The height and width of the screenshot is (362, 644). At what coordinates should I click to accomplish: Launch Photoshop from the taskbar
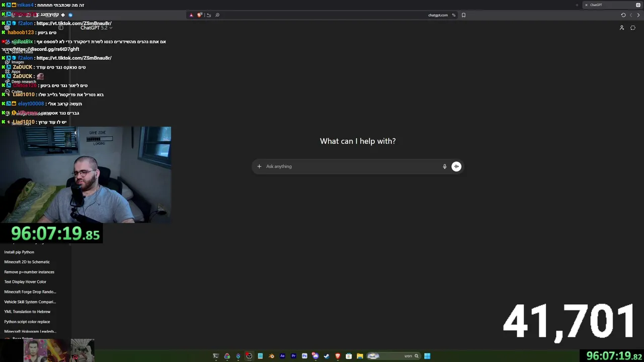click(x=304, y=356)
